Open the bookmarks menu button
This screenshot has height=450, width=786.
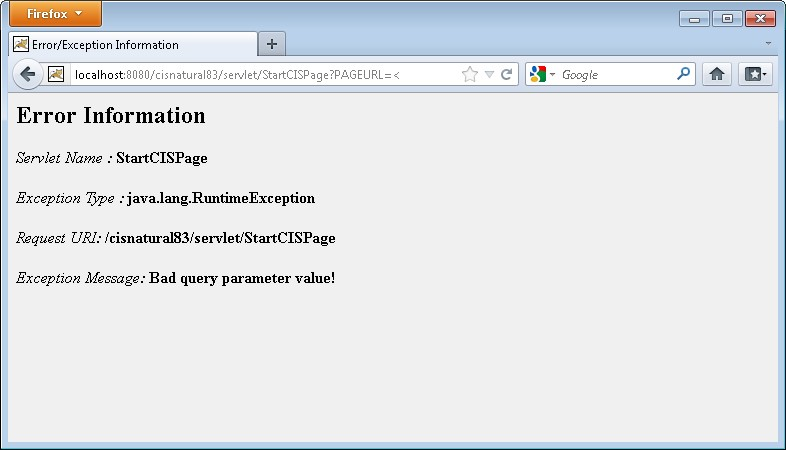(x=755, y=74)
